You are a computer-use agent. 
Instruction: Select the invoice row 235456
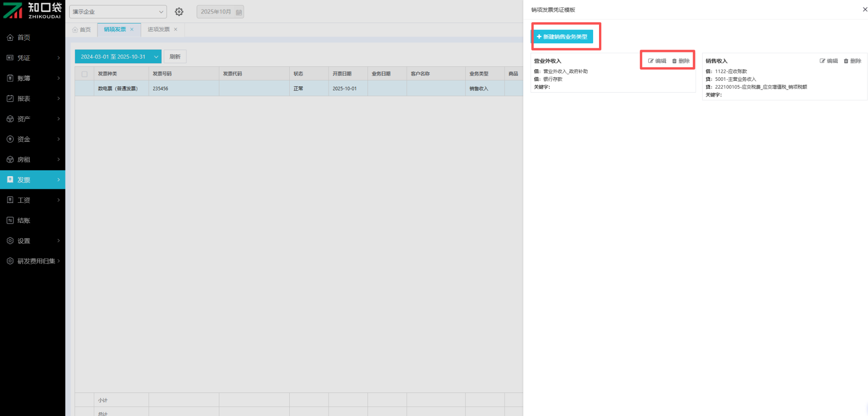click(x=160, y=89)
